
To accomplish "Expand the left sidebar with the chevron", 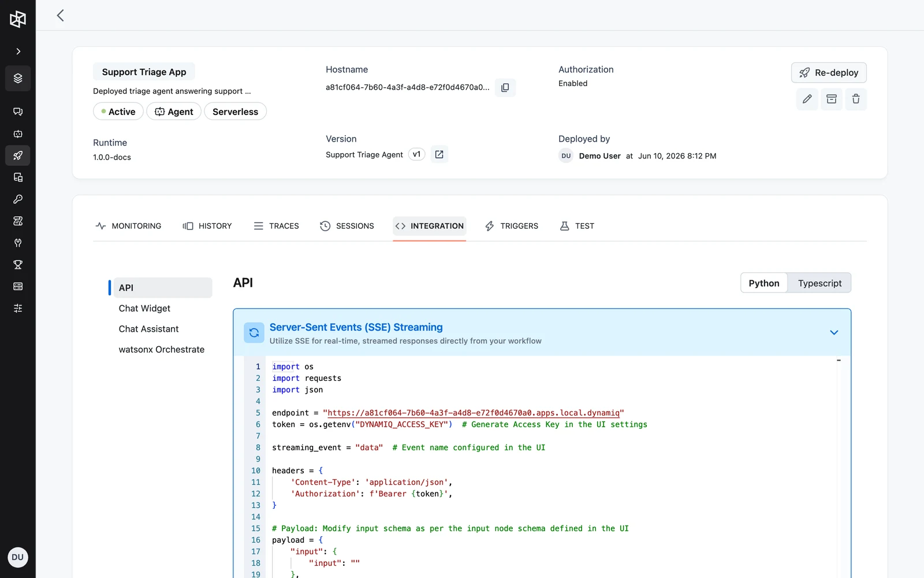I will point(18,51).
